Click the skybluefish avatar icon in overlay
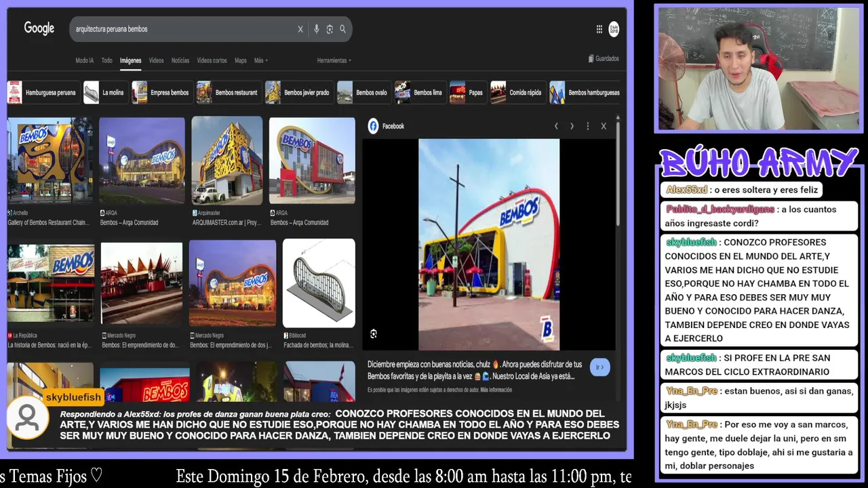This screenshot has height=488, width=868. pyautogui.click(x=27, y=418)
